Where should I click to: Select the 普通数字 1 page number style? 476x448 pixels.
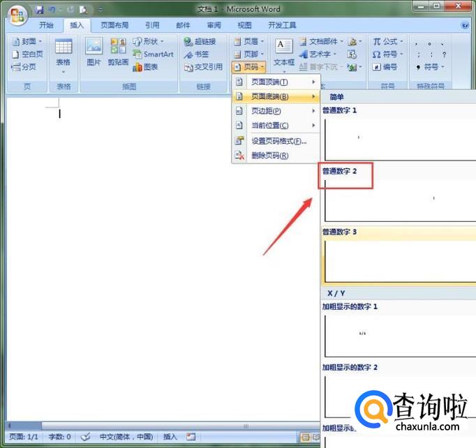(x=399, y=133)
